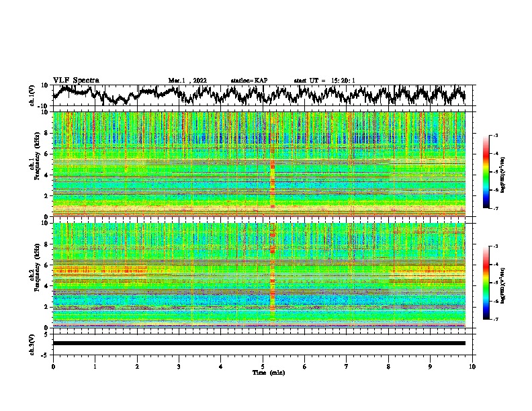This screenshot has height=411, width=532.
Task: Click the black ch.3 signal bar
Action: point(259,343)
